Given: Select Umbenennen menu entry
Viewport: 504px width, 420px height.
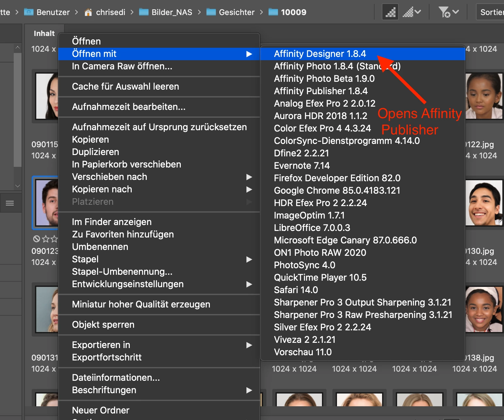Looking at the screenshot, I should tap(159, 247).
